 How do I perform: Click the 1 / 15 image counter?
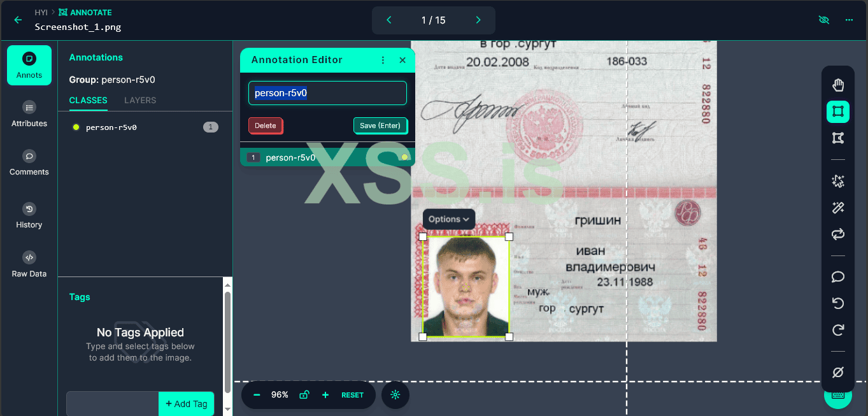pos(434,20)
